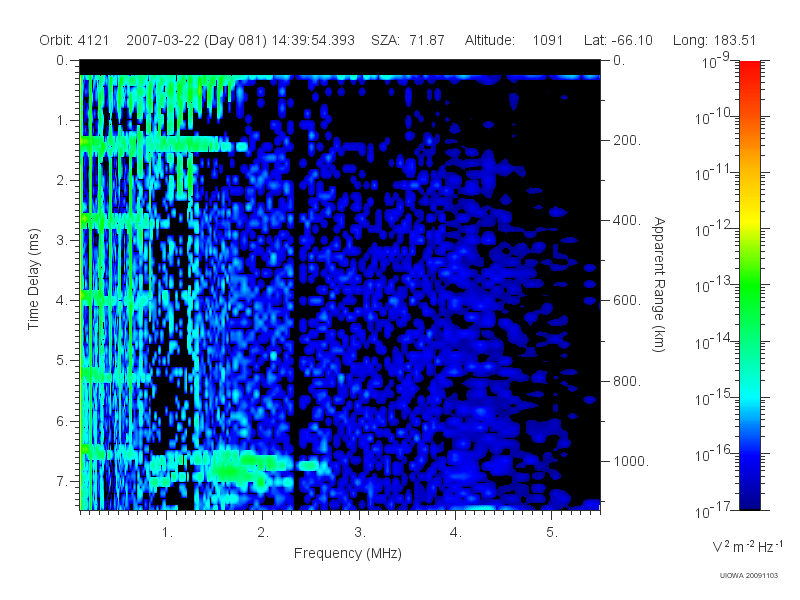Image resolution: width=800 pixels, height=600 pixels.
Task: Click the 'Lat: -66.10' header text
Action: 618,40
